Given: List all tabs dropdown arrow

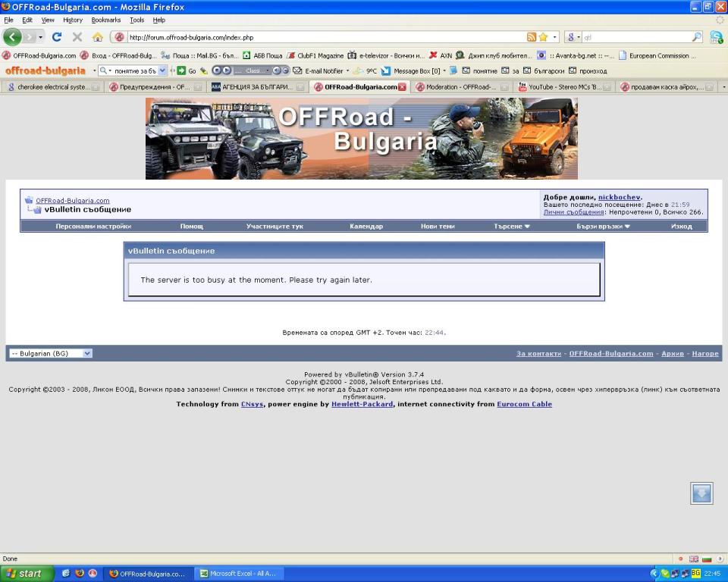Looking at the screenshot, I should [x=723, y=87].
